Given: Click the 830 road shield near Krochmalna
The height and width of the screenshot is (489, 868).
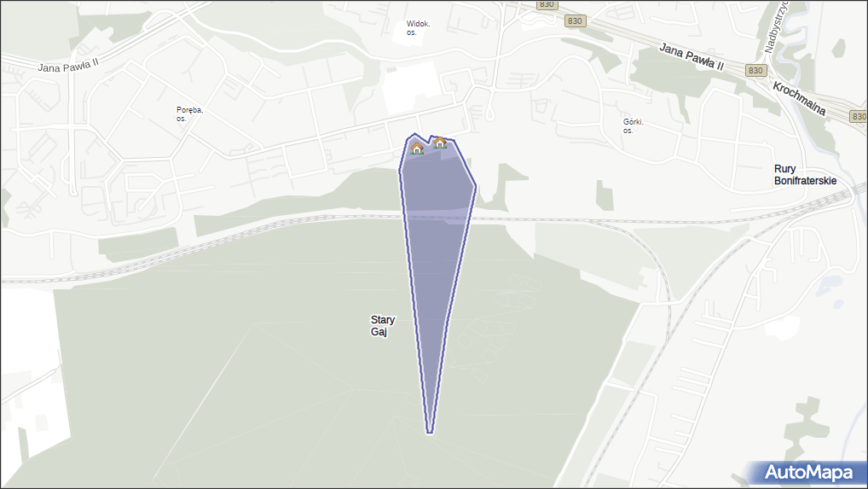Looking at the screenshot, I should [x=755, y=70].
